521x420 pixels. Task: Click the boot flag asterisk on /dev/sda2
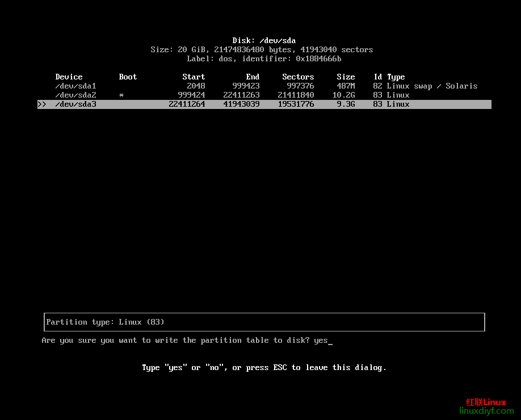[121, 95]
